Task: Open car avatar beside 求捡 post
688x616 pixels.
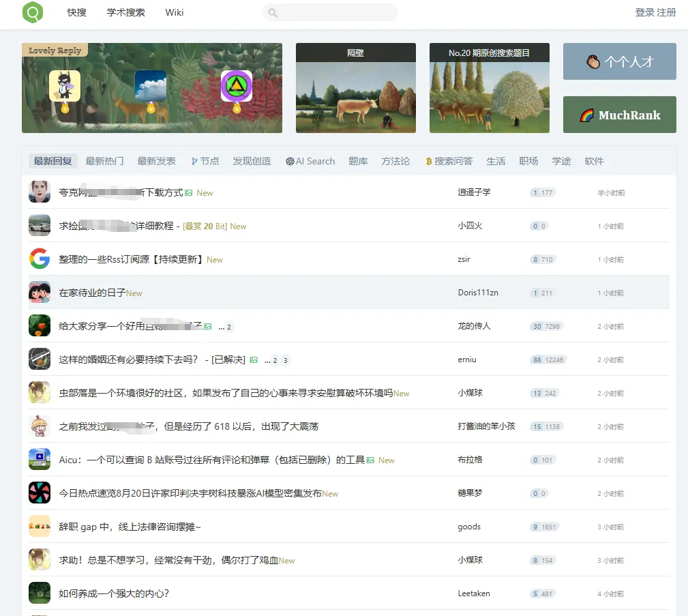Action: (x=40, y=225)
